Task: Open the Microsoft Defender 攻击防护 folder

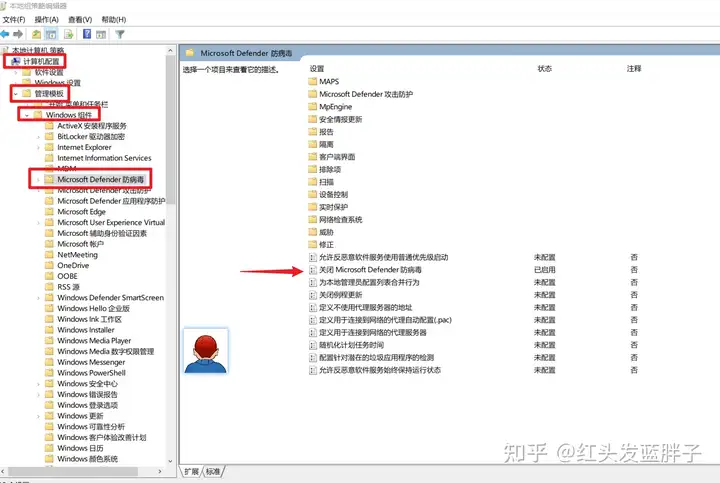Action: click(366, 94)
